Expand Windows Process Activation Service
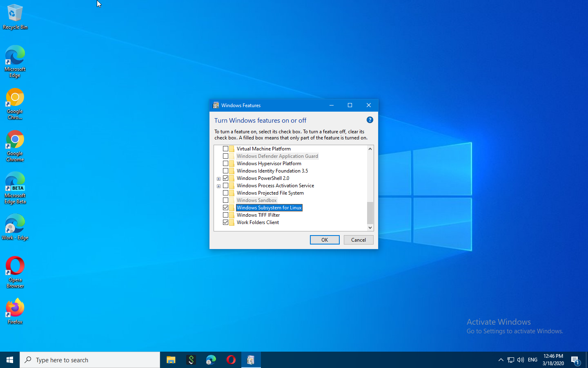Image resolution: width=588 pixels, height=368 pixels. coord(218,186)
